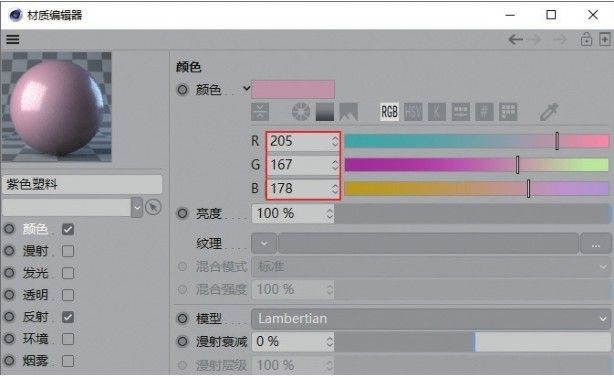
Task: Open the color mixer sliders icon
Action: tap(460, 112)
